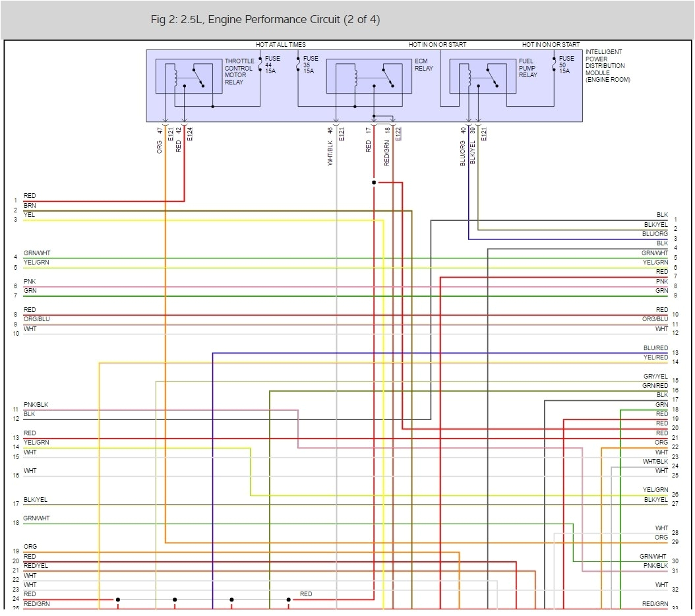695x616 pixels.
Task: Click the Fuse 50 15A symbol
Action: (554, 65)
